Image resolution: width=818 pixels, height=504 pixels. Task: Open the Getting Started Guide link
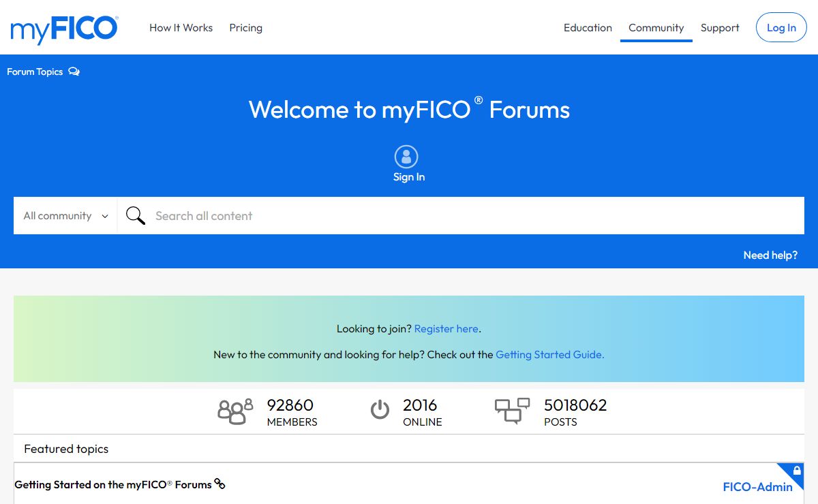tap(550, 355)
